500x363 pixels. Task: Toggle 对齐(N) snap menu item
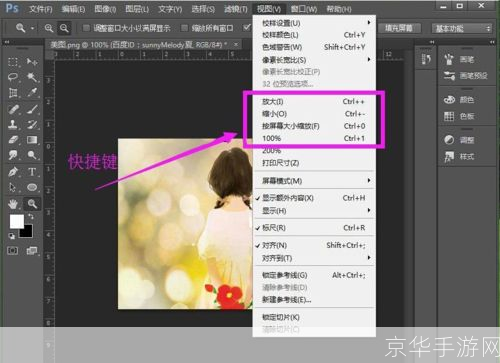coord(314,245)
